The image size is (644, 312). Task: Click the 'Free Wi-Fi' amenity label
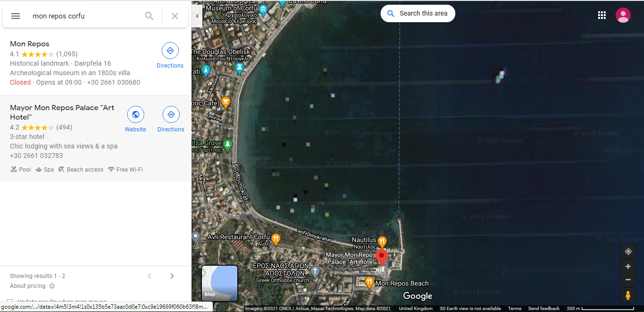130,170
